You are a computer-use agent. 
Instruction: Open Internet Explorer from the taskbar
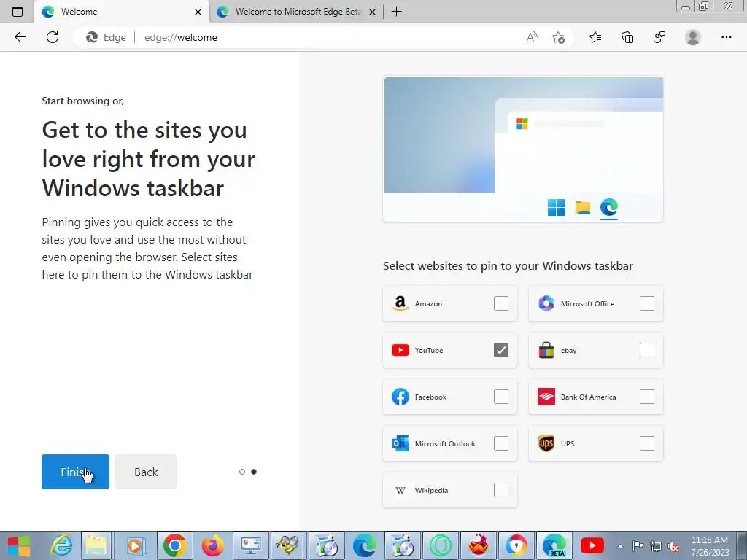pos(61,545)
